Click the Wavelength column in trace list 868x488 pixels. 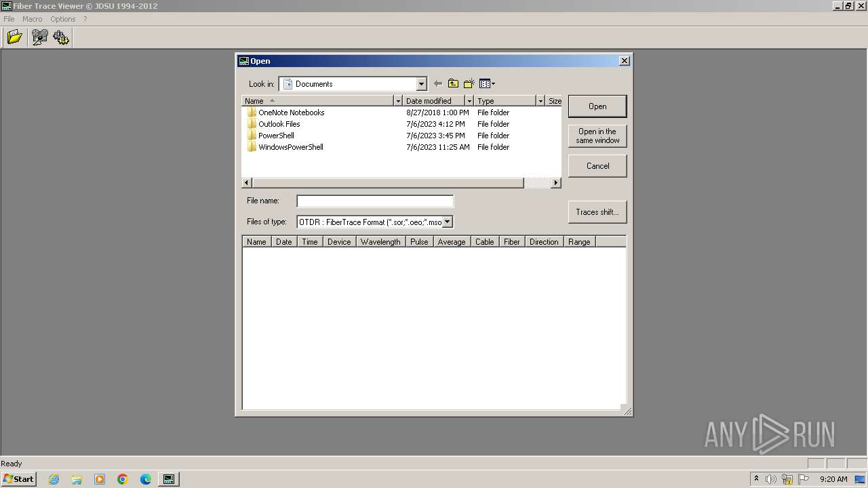(380, 242)
